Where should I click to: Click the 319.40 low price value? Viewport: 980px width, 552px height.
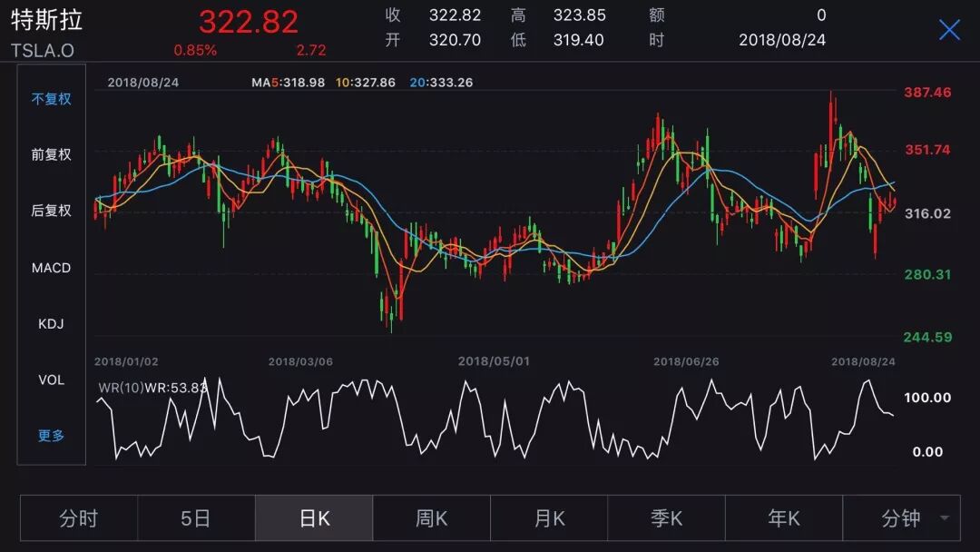579,40
